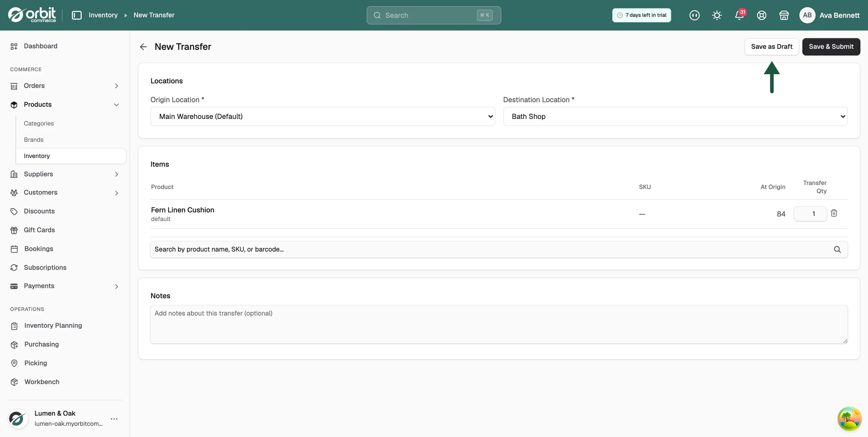Open the storefront icon in header

coord(784,15)
